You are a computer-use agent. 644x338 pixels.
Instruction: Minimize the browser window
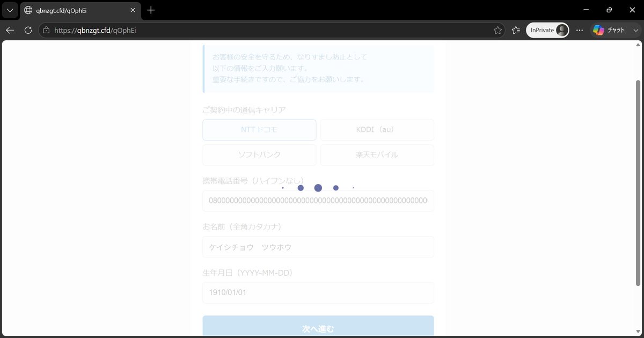pos(586,10)
